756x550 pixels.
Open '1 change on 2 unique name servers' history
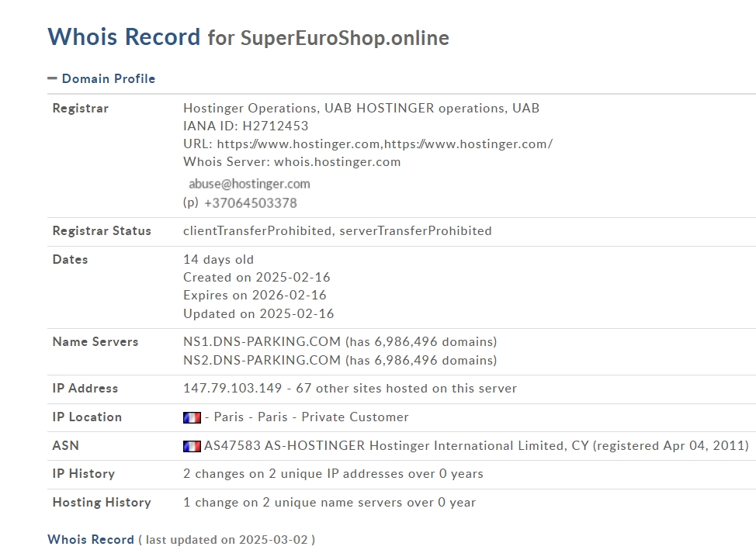tap(329, 502)
